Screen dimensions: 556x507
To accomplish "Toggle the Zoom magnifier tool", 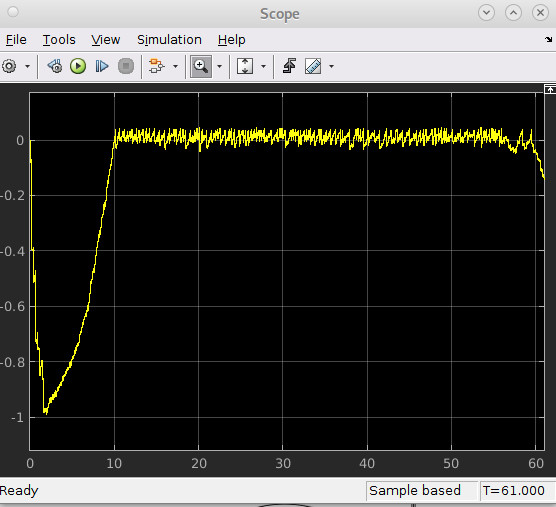I will click(201, 66).
